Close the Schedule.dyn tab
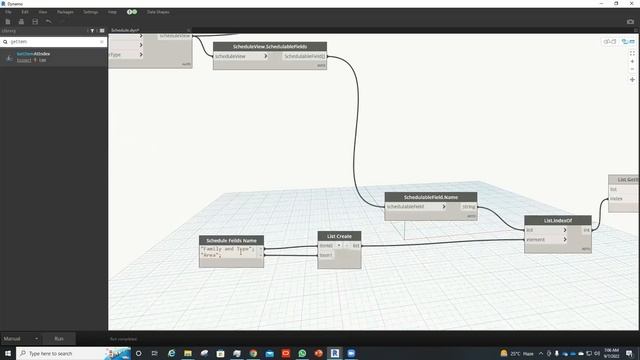 pyautogui.click(x=189, y=30)
